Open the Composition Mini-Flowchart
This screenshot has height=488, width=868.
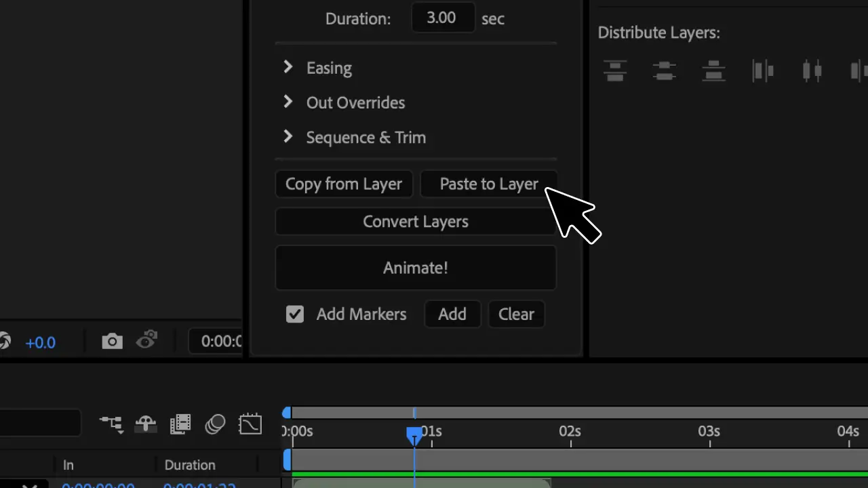[111, 424]
